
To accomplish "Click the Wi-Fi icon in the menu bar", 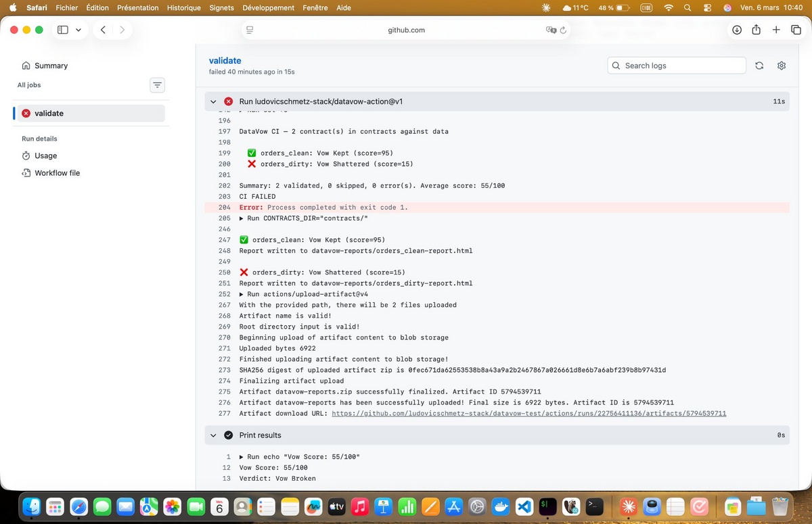I will pyautogui.click(x=668, y=8).
